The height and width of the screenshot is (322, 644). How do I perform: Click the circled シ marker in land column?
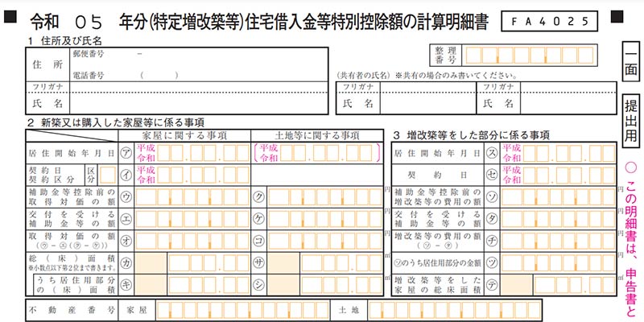(x=260, y=283)
